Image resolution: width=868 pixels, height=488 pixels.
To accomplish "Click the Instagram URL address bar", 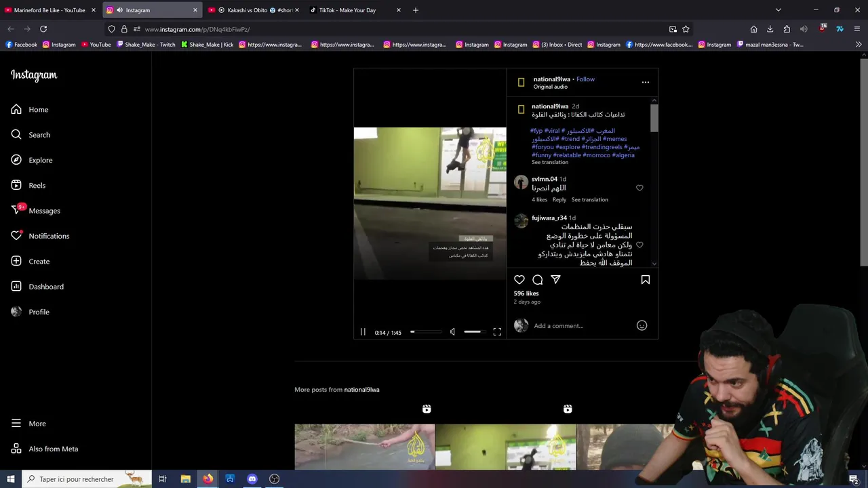I will pyautogui.click(x=400, y=29).
